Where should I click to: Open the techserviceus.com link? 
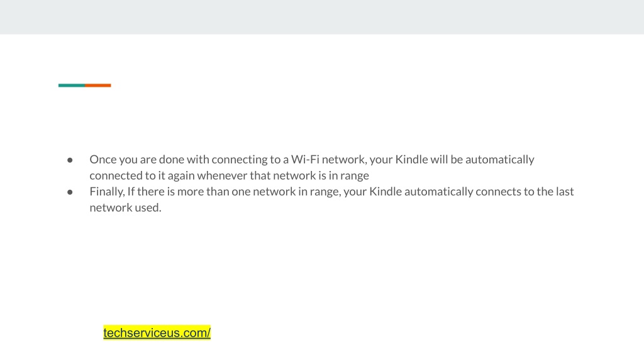coord(157,332)
